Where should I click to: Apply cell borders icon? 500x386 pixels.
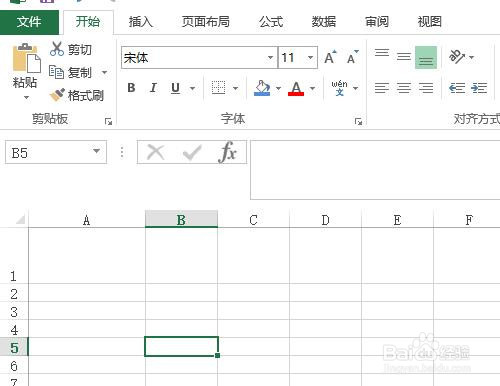[x=219, y=88]
